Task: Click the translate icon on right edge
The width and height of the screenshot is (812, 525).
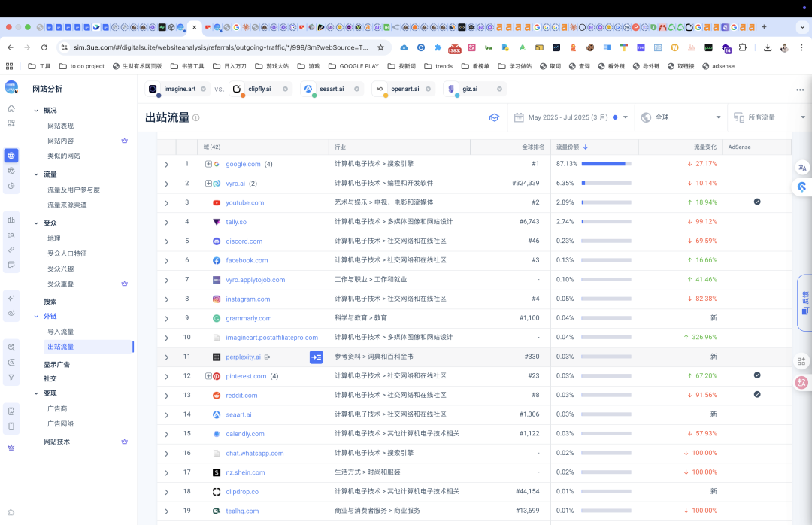Action: coord(802,168)
